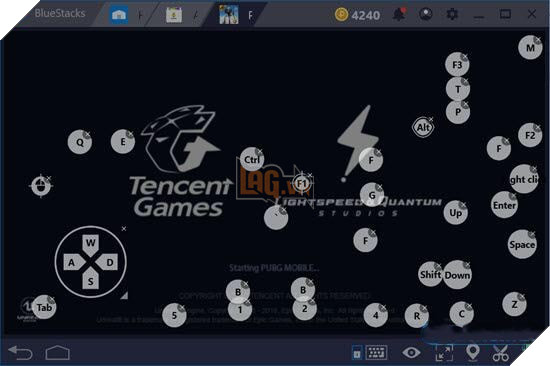Select the C key mapping
Image resolution: width=550 pixels, height=366 pixels.
(462, 314)
